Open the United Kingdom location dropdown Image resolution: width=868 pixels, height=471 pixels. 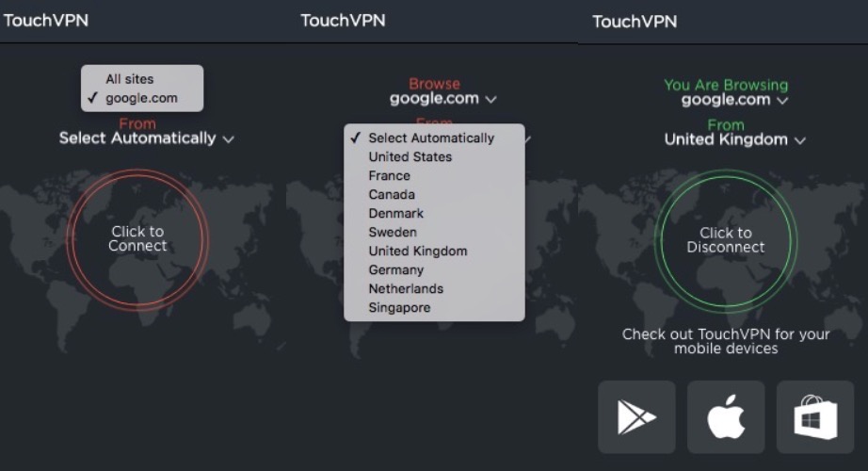pos(734,139)
